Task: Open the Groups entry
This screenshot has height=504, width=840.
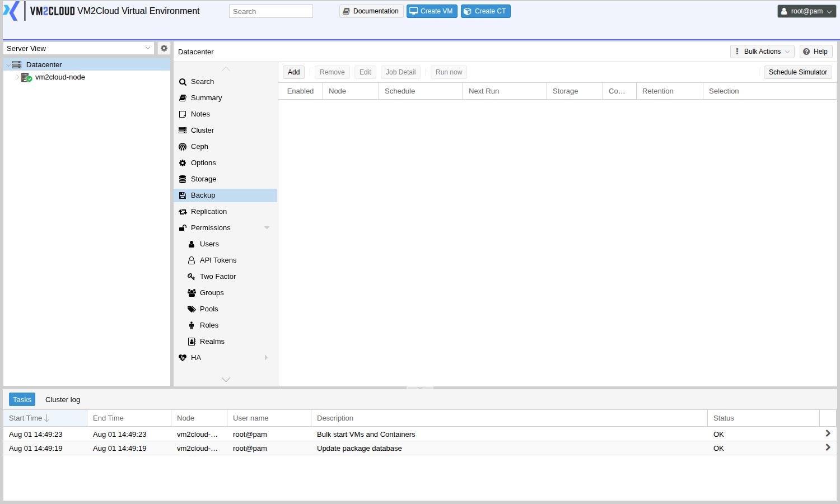Action: [225, 293]
